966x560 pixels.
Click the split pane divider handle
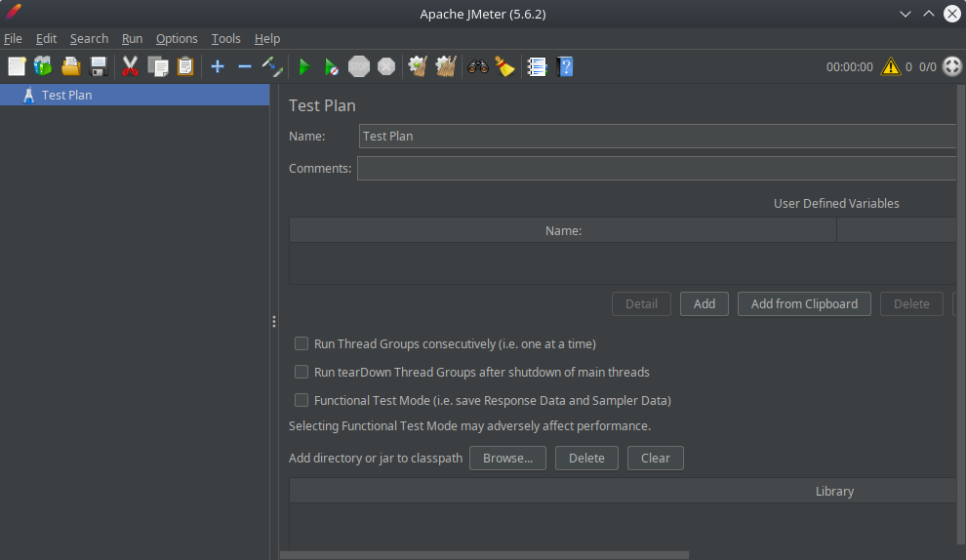coord(273,322)
